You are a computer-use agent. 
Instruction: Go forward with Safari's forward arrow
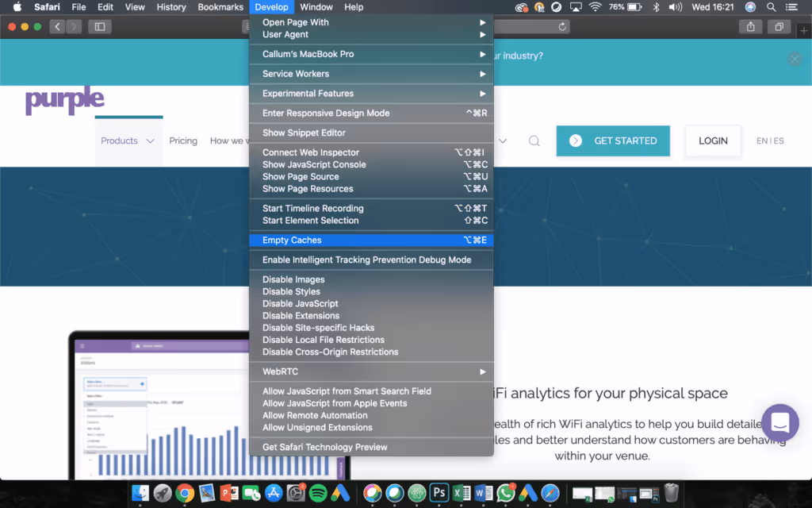(74, 26)
